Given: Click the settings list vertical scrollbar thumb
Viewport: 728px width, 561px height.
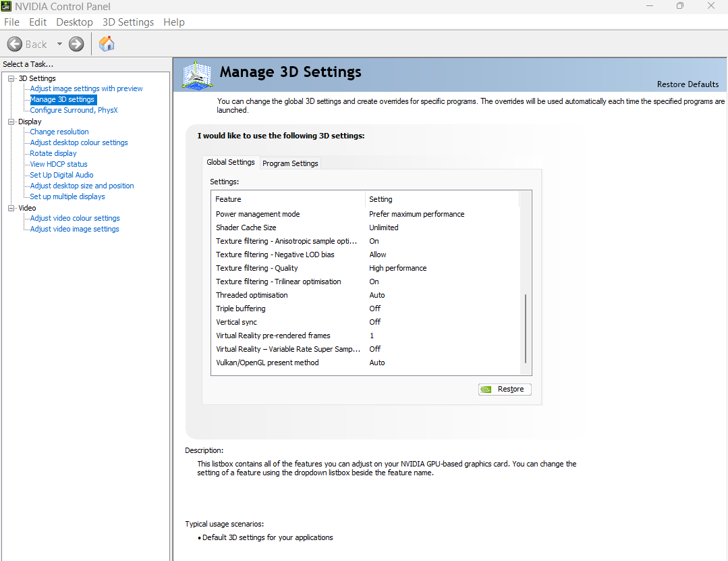Looking at the screenshot, I should pyautogui.click(x=526, y=328).
